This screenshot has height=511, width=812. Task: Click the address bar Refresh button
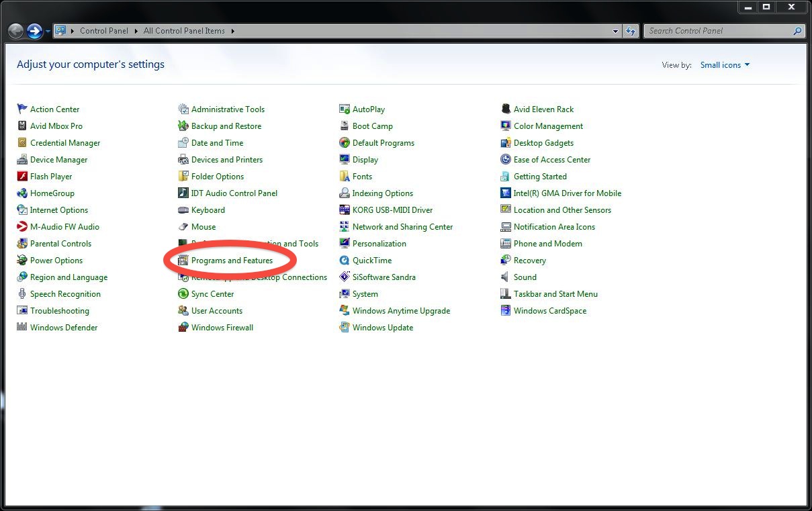[x=631, y=31]
